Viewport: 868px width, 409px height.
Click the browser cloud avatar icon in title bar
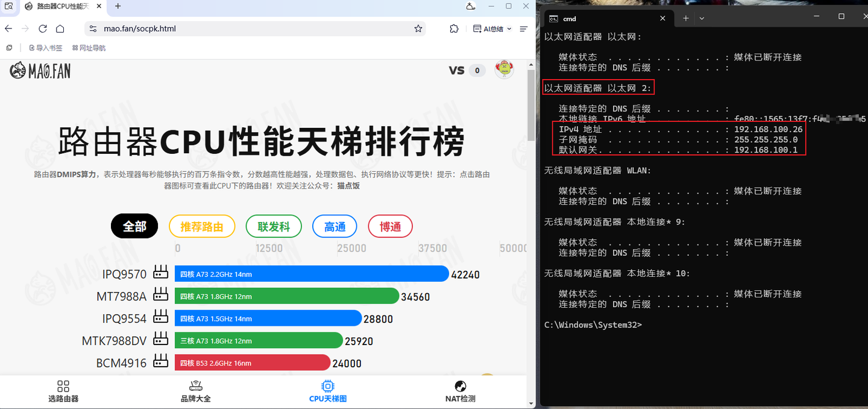click(471, 6)
